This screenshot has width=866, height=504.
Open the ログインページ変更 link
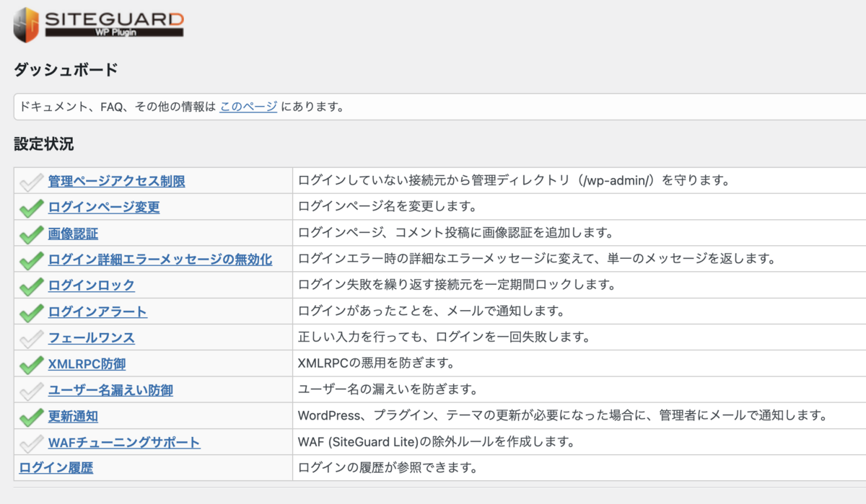(x=104, y=207)
